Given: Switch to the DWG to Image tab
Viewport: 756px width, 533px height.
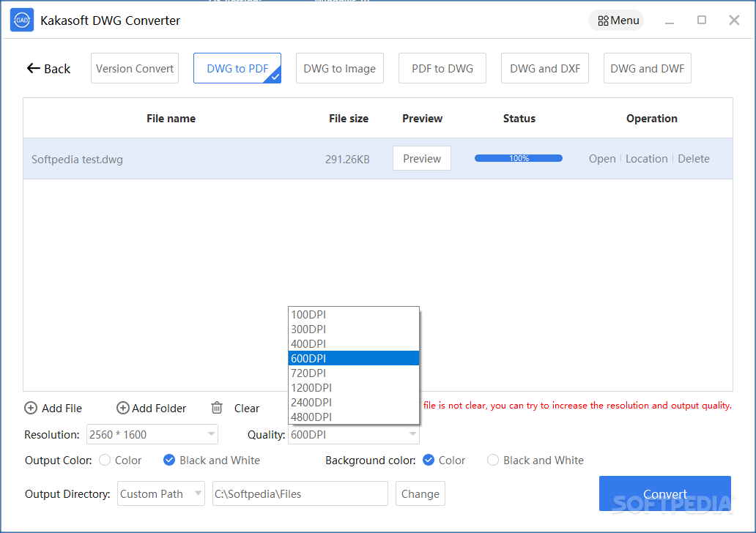Looking at the screenshot, I should click(x=340, y=68).
